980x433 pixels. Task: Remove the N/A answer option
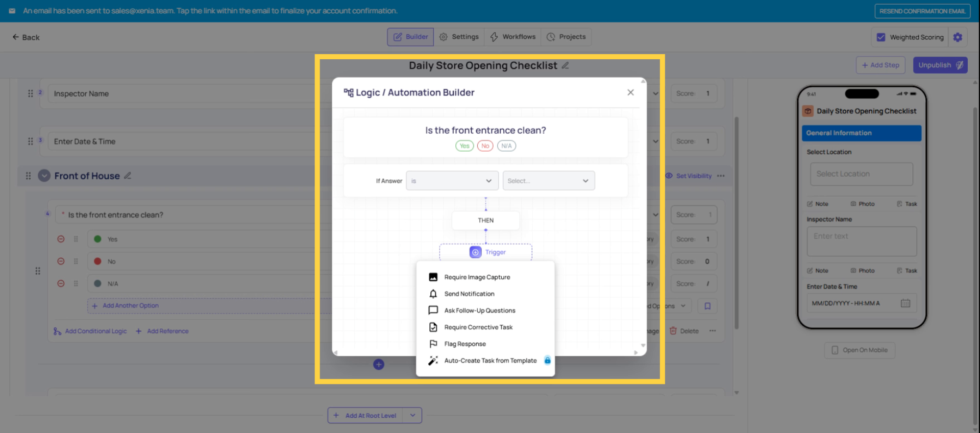61,283
